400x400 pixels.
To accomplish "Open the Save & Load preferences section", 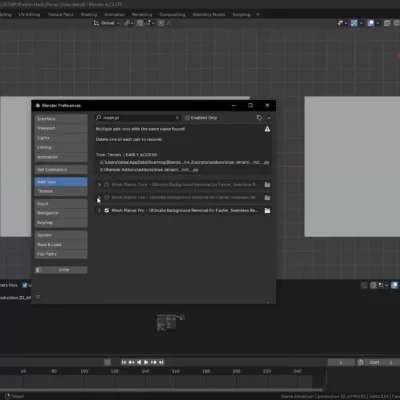I will pos(61,245).
